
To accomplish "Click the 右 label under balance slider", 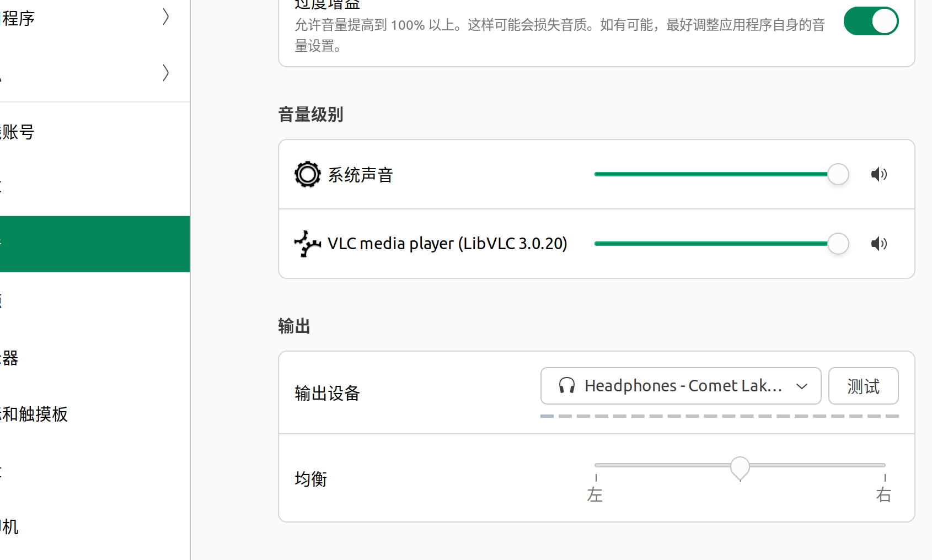I will click(x=883, y=494).
